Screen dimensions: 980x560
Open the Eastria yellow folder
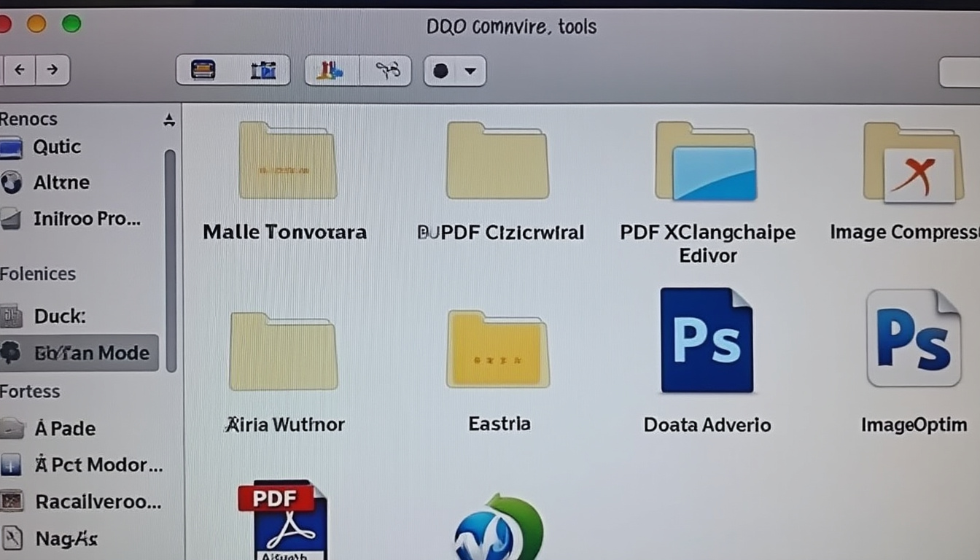tap(497, 349)
